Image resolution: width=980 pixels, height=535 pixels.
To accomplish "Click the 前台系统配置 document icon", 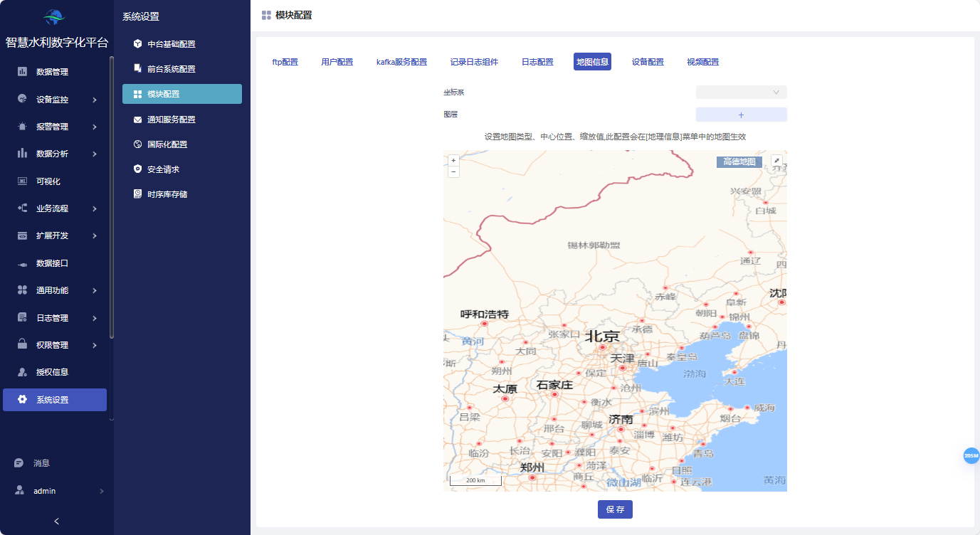I will click(137, 69).
